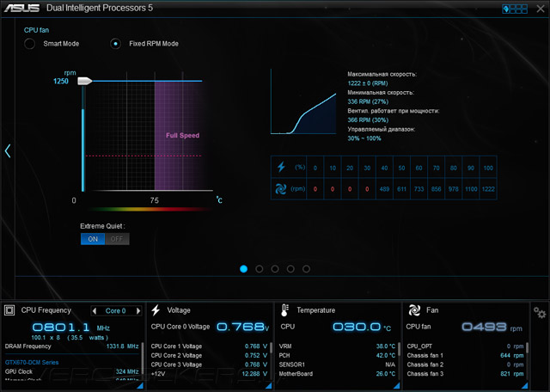Click the MotherBoard temperature row
This screenshot has height=392, width=550.
tap(337, 374)
